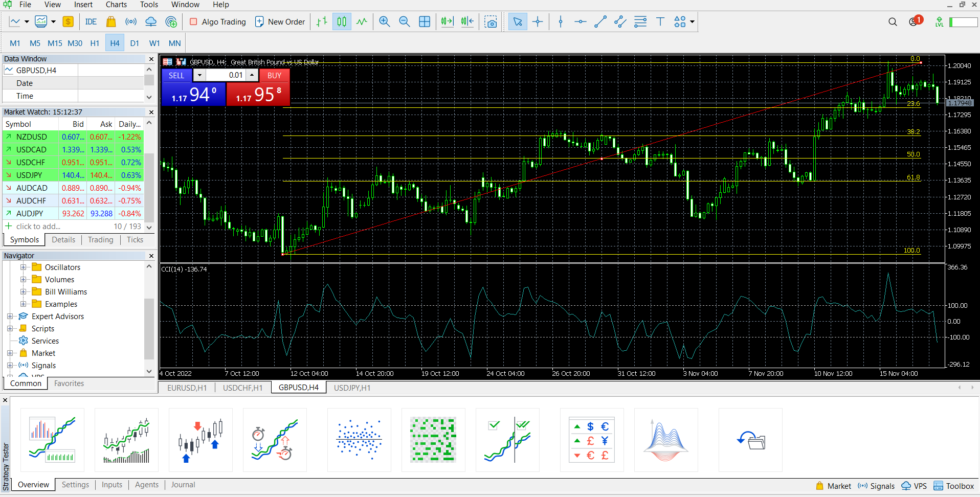This screenshot has height=497, width=980.
Task: Open the New Order dialog
Action: [x=280, y=21]
